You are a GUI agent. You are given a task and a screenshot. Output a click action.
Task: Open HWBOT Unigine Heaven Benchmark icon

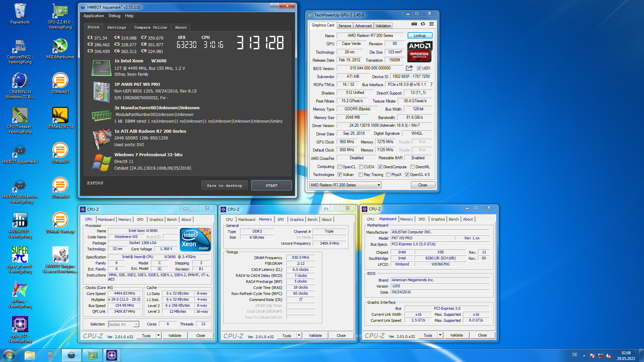60,260
